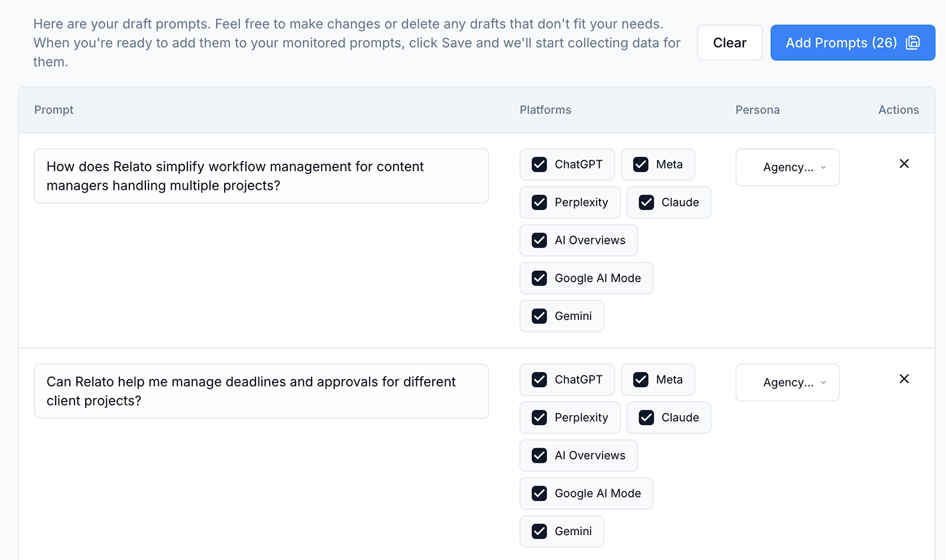Click the save icon on Add Prompts button

[x=913, y=43]
